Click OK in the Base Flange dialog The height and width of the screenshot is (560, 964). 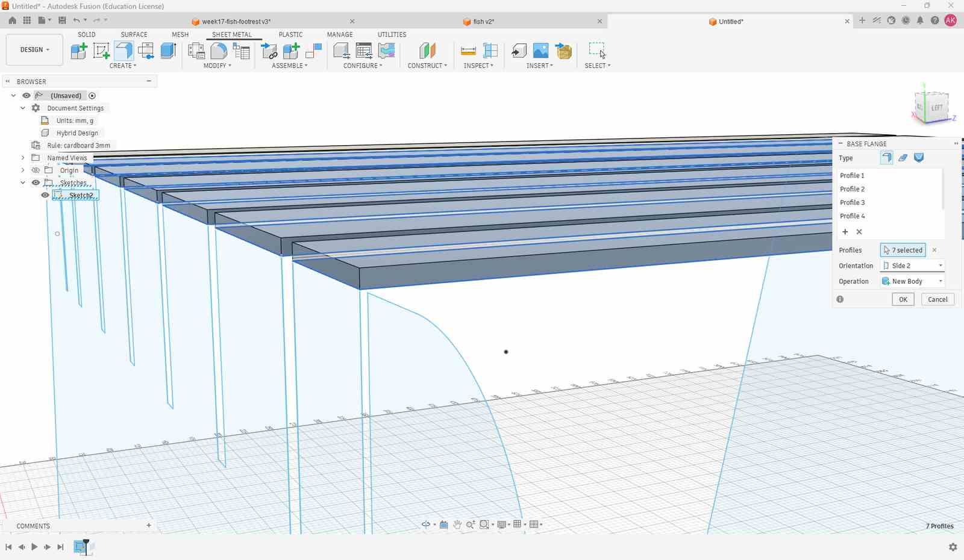[903, 299]
